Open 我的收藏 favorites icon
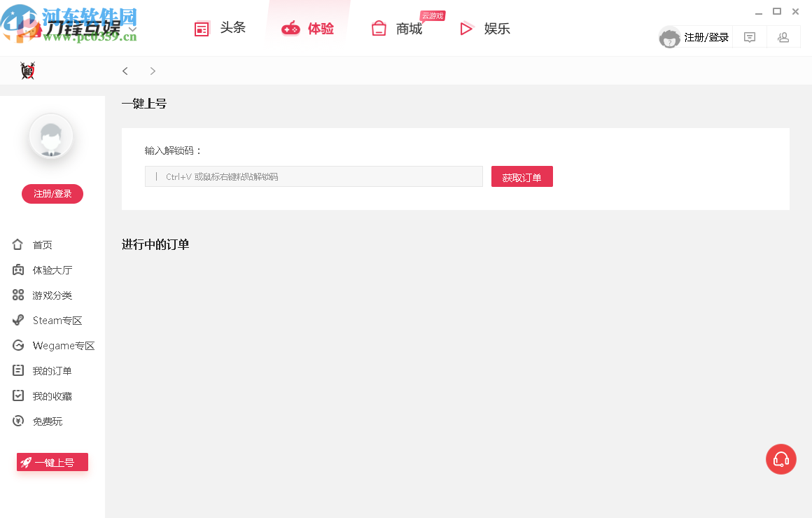The width and height of the screenshot is (812, 518). 18,395
